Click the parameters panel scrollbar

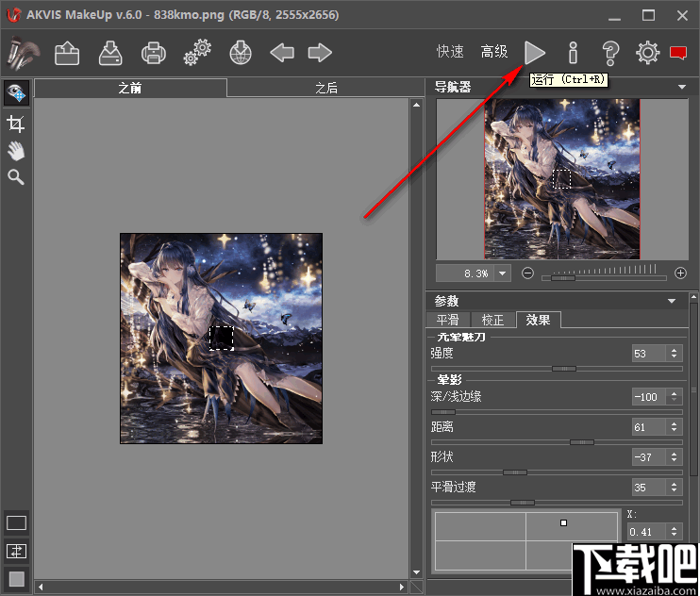693,390
